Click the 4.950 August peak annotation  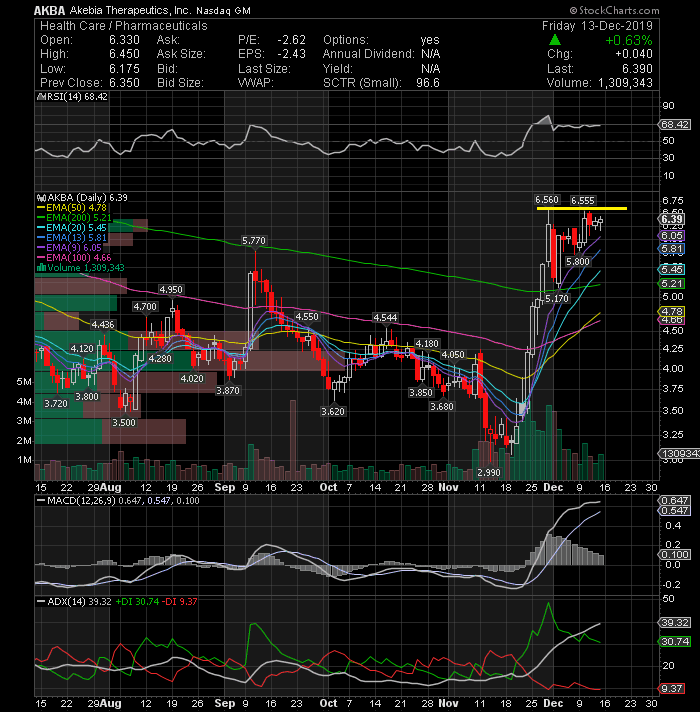[170, 290]
